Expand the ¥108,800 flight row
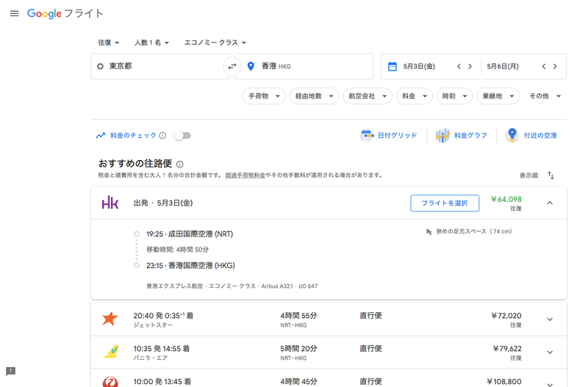 click(550, 384)
